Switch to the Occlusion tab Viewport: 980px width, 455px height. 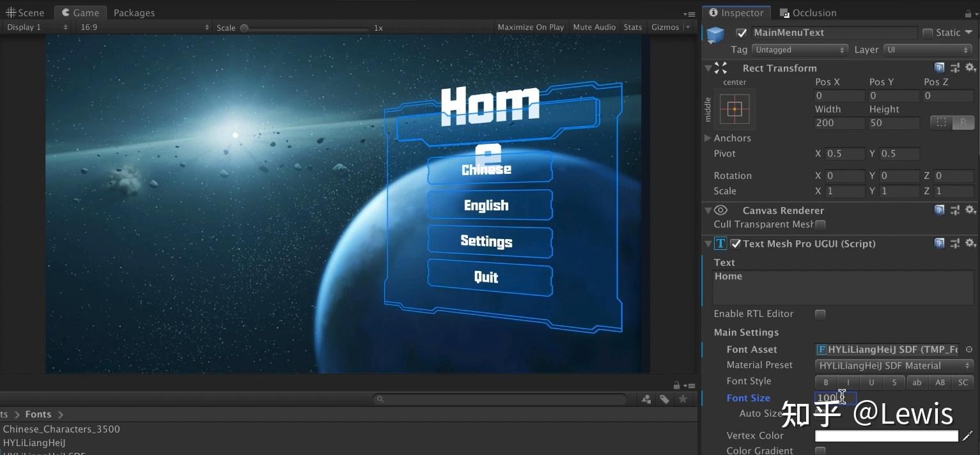point(813,12)
